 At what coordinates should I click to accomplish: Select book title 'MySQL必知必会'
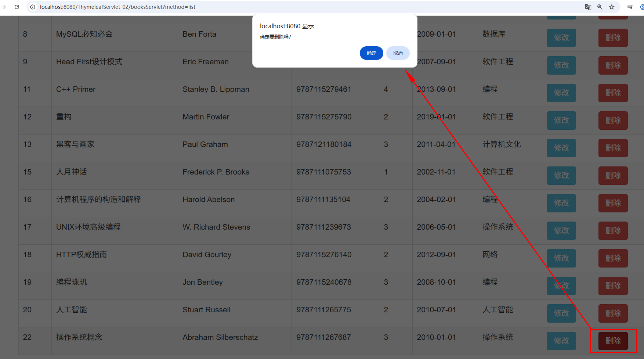(x=84, y=34)
